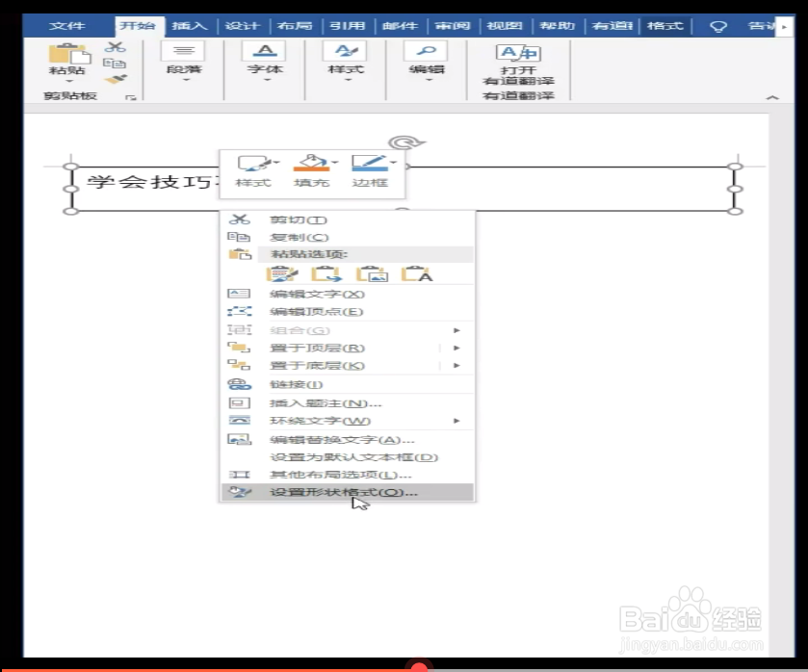Click the shape Style icon in mini toolbar
Viewport: 808px width, 672px height.
pyautogui.click(x=253, y=164)
